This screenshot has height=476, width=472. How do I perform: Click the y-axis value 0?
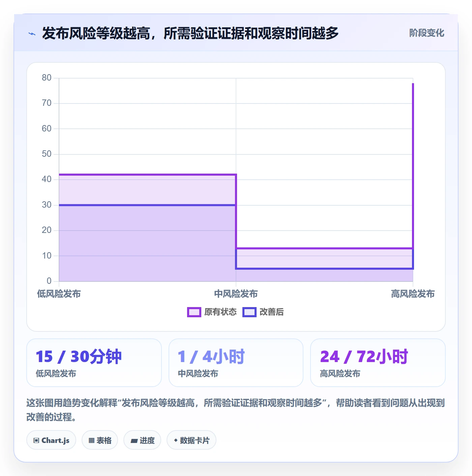49,281
